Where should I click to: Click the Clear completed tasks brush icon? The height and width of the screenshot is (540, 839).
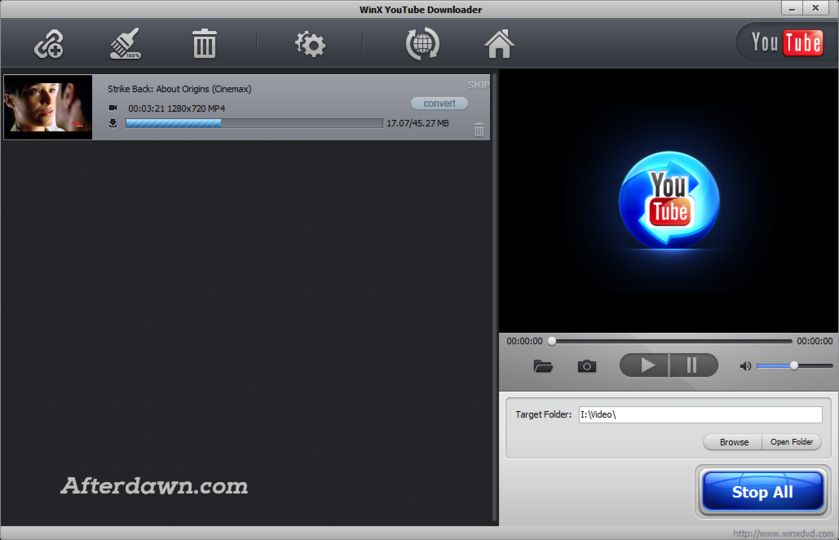126,43
